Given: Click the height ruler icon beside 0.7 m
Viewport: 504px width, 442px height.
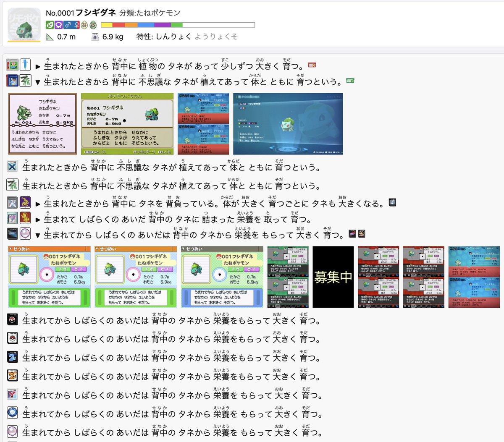Looking at the screenshot, I should coord(50,37).
